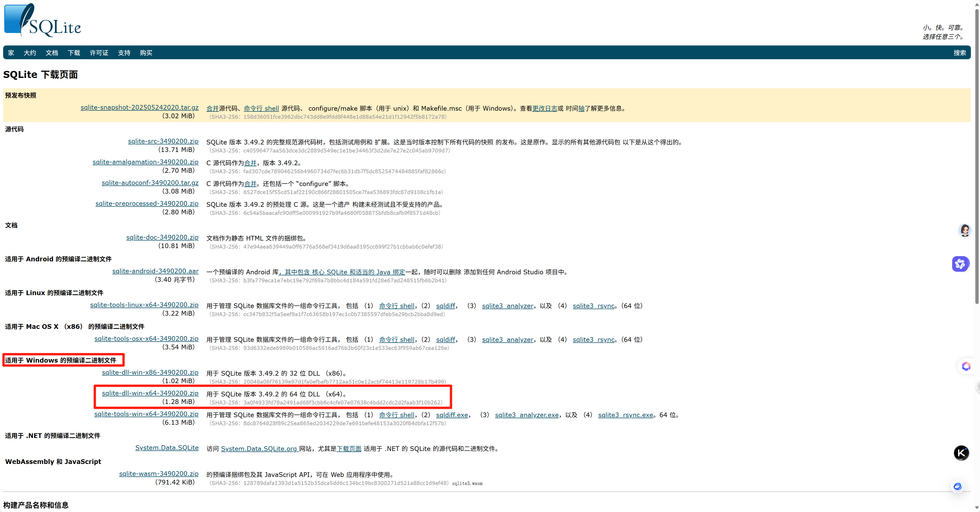Open the 许可证 menu item
The image size is (980, 512).
(99, 53)
